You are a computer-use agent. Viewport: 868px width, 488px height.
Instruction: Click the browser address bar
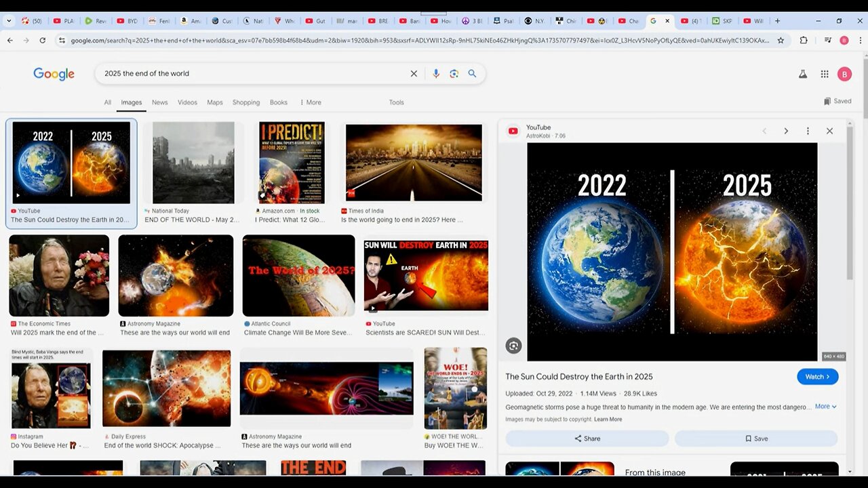[x=420, y=41]
